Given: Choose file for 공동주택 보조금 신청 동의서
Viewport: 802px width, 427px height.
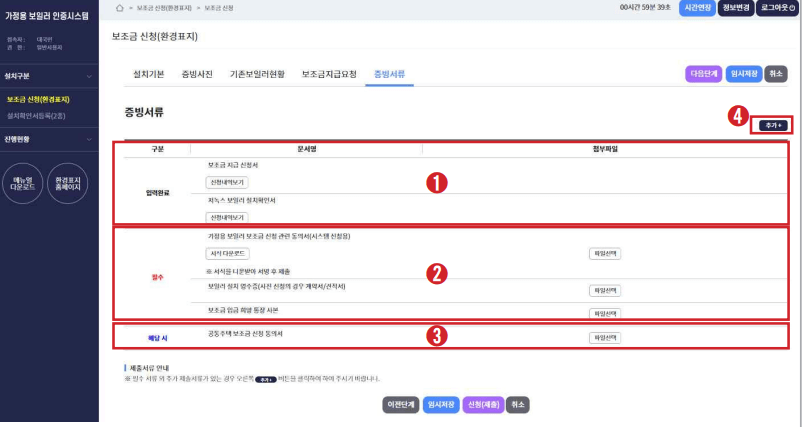Looking at the screenshot, I should pos(605,338).
